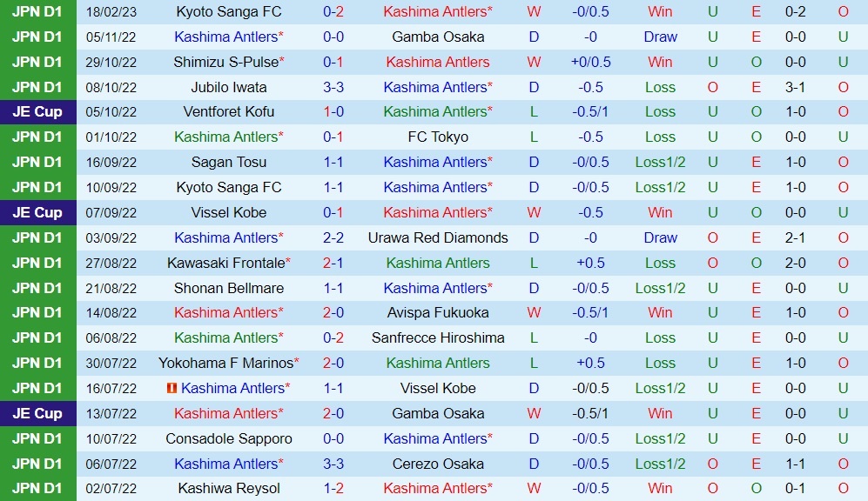
Task: Open the Kawasaki Frontale team link
Action: tap(226, 263)
